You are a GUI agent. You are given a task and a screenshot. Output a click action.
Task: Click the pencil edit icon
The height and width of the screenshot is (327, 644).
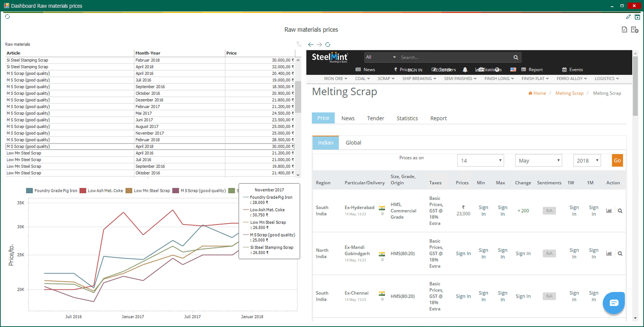point(628,17)
